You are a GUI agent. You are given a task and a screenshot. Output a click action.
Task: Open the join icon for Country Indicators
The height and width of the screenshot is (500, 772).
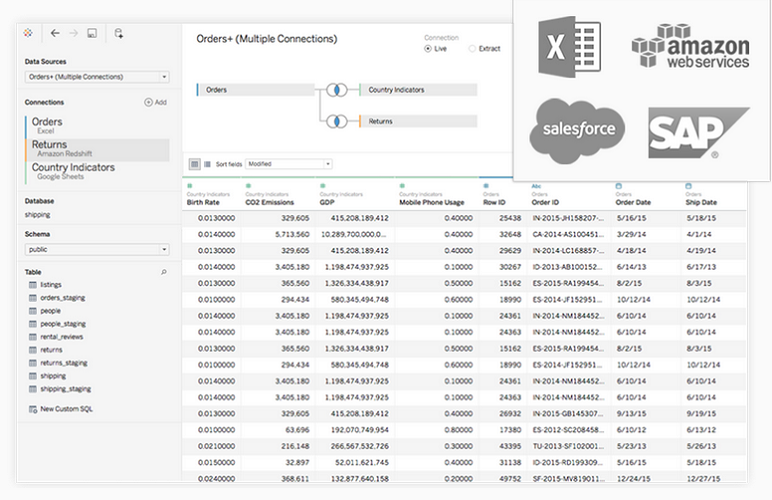(x=338, y=89)
